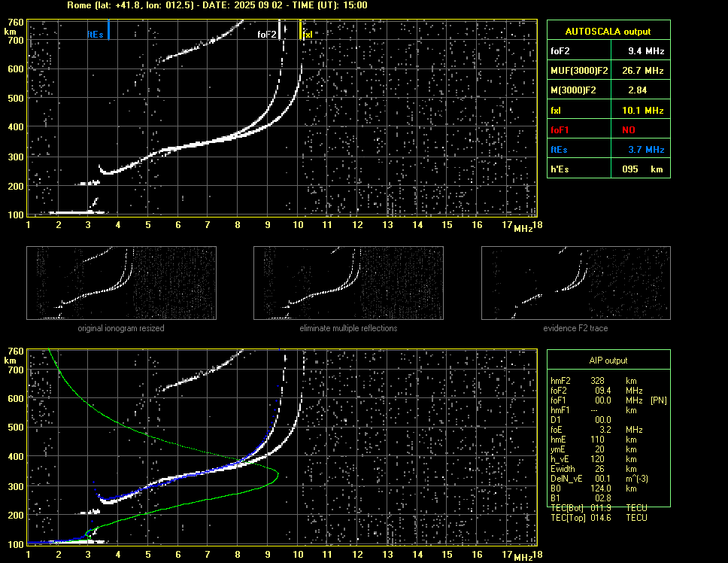The image size is (728, 563).
Task: Click the 'eliminate multiple reflections' caption
Action: [348, 328]
